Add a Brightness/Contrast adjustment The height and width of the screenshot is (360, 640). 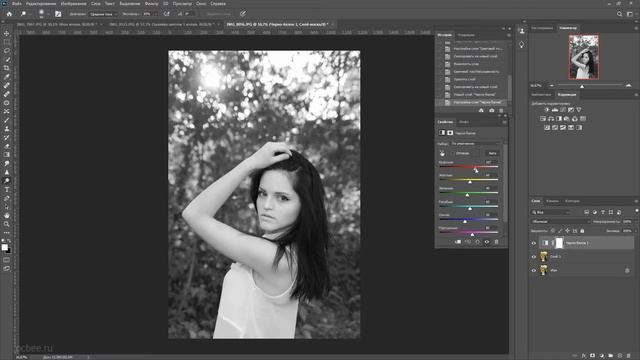[x=547, y=110]
